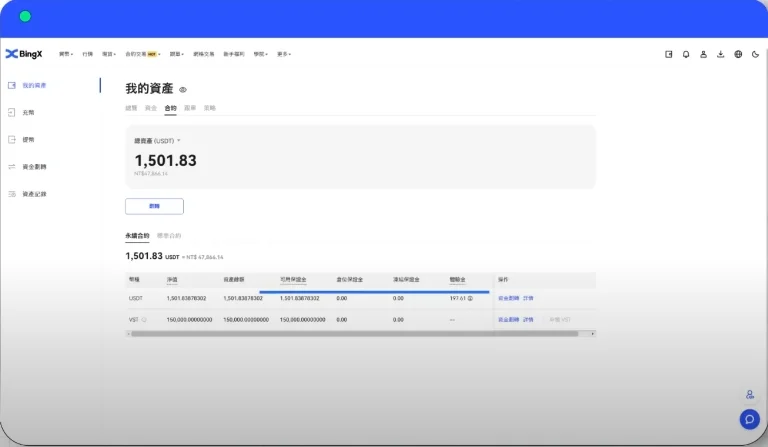Screen dimensions: 768x447
Task: Open 資產記錄 in the sidebar
Action: [34, 194]
